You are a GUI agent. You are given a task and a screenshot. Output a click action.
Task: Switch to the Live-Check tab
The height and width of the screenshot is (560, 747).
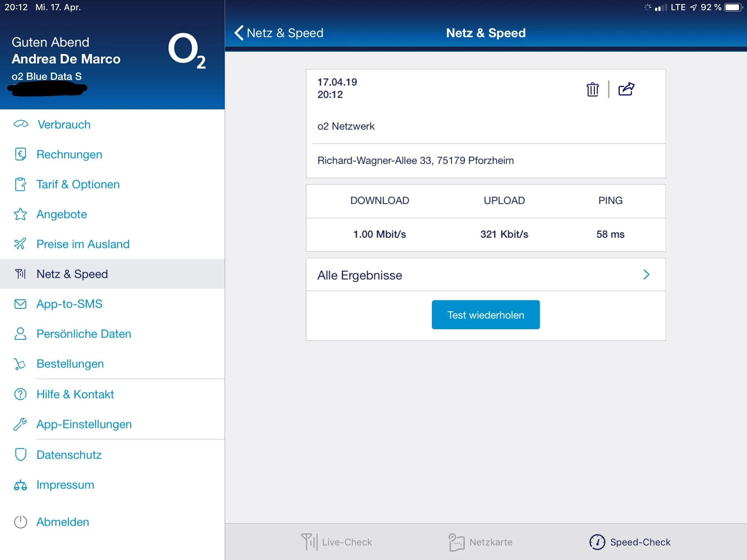coord(336,542)
